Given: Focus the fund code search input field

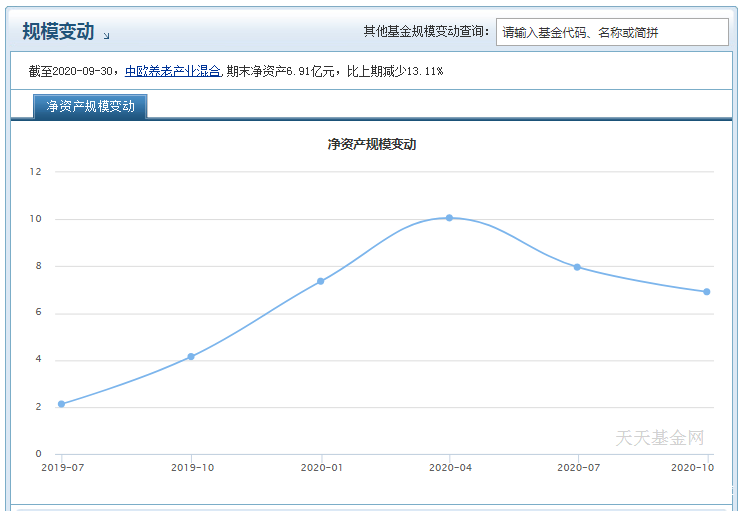Looking at the screenshot, I should (612, 32).
